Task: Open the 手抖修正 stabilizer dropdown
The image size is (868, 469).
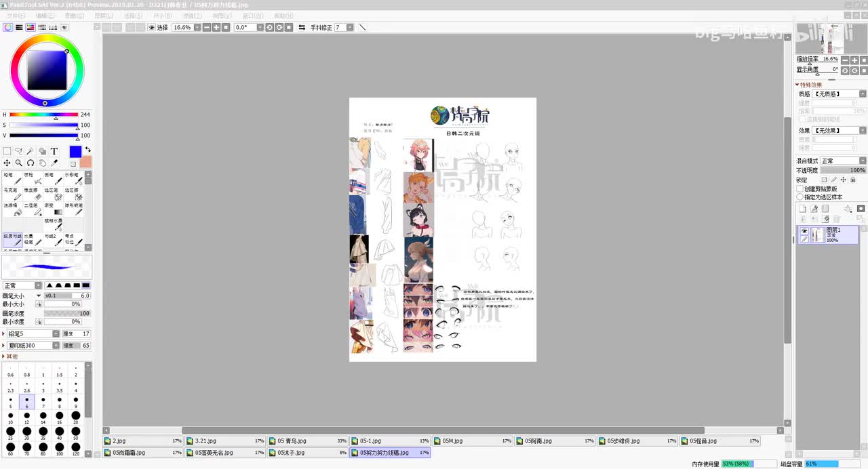Action: [350, 28]
